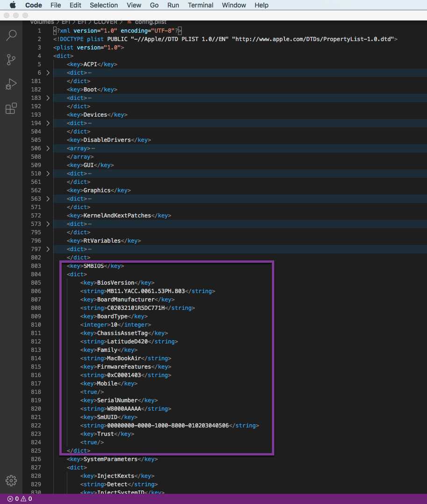Click the BoardManufacturer key text
Image resolution: width=427 pixels, height=504 pixels.
(x=126, y=299)
